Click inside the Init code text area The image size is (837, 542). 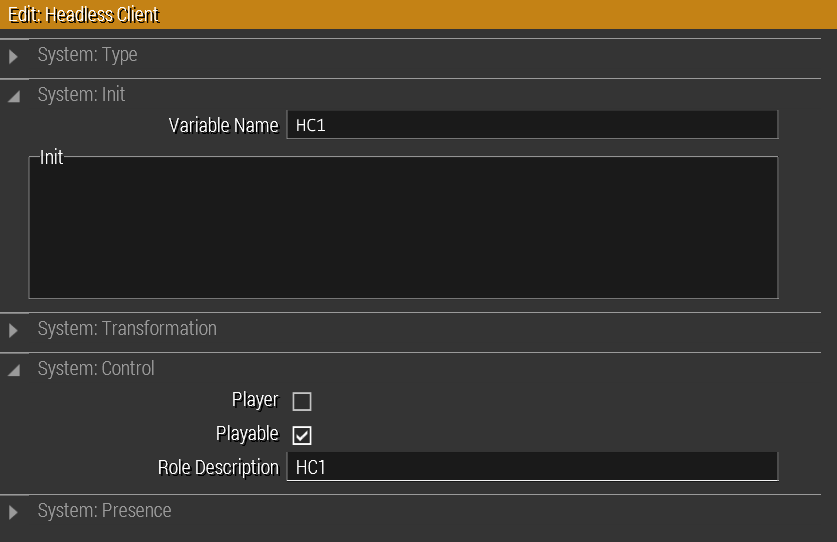click(x=403, y=228)
